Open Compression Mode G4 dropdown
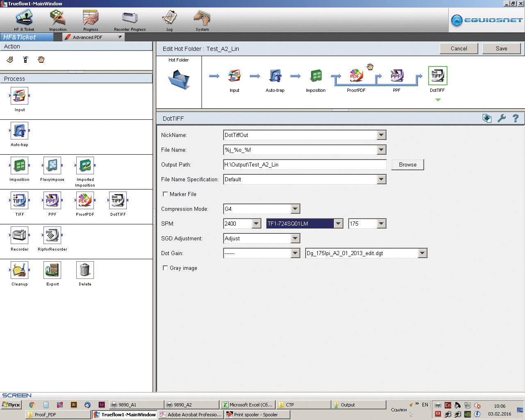 point(295,209)
